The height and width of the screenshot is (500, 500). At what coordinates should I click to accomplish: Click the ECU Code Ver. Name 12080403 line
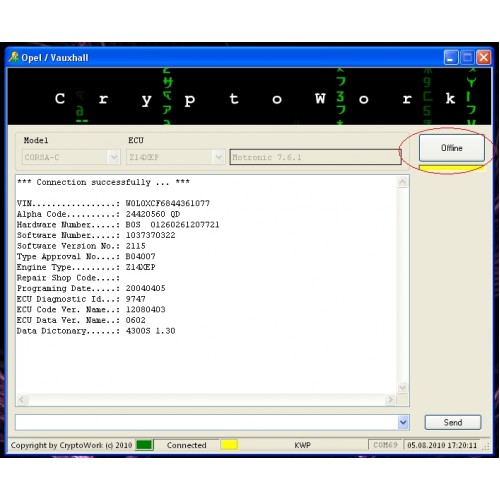[x=91, y=310]
